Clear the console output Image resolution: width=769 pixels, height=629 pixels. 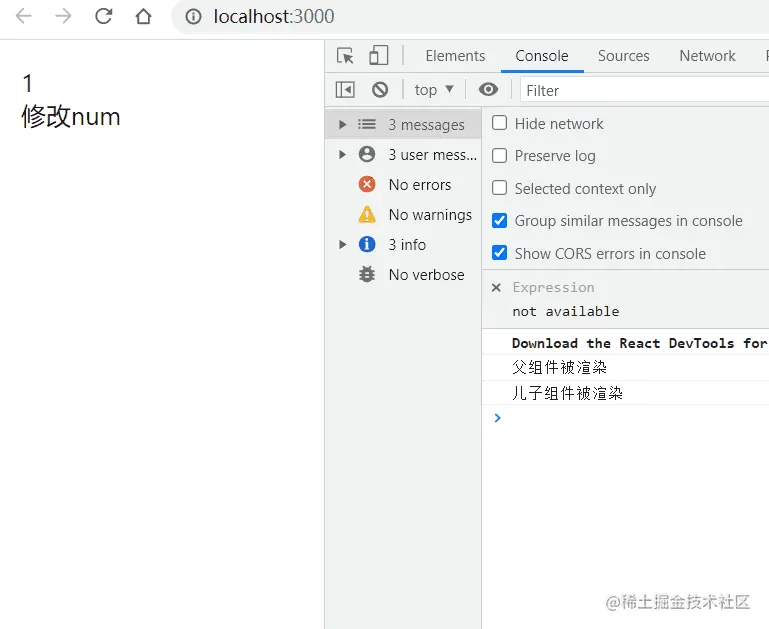tap(380, 90)
